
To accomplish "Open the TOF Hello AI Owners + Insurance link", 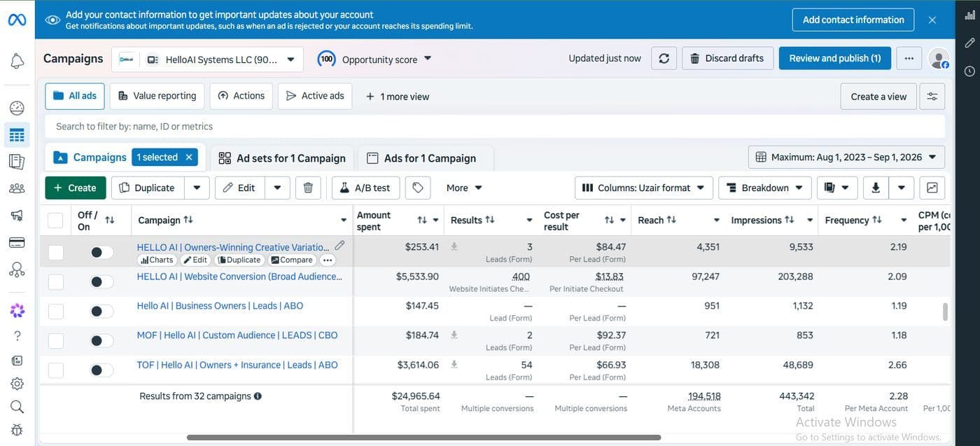I will click(237, 365).
